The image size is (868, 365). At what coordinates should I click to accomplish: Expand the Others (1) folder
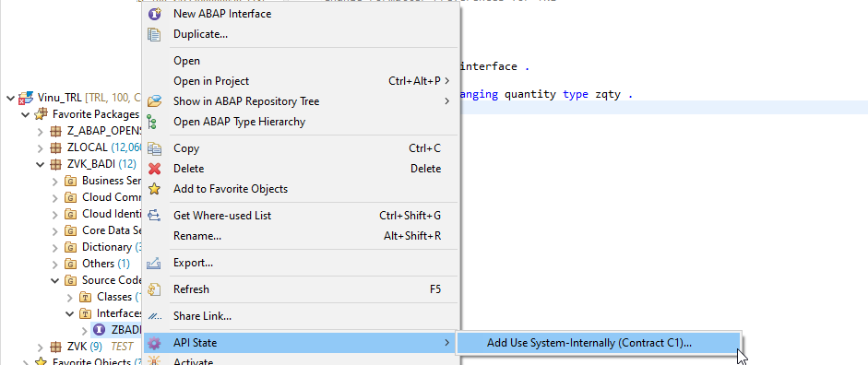[54, 264]
